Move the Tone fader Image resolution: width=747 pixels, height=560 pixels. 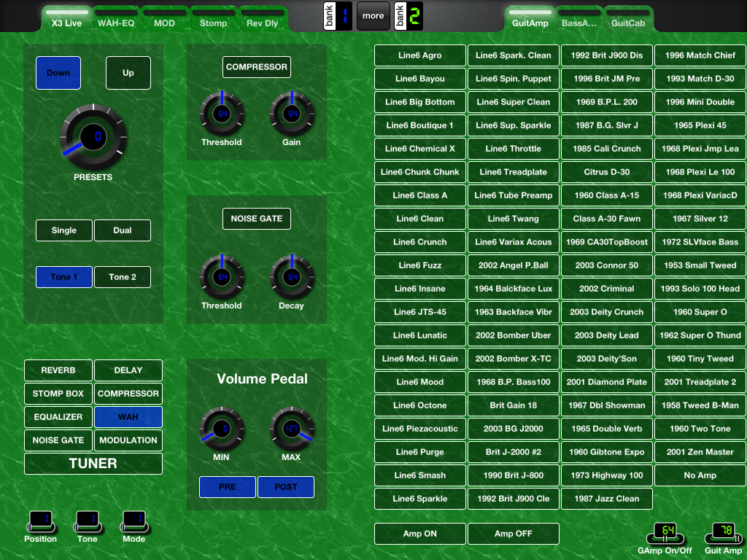point(88,521)
